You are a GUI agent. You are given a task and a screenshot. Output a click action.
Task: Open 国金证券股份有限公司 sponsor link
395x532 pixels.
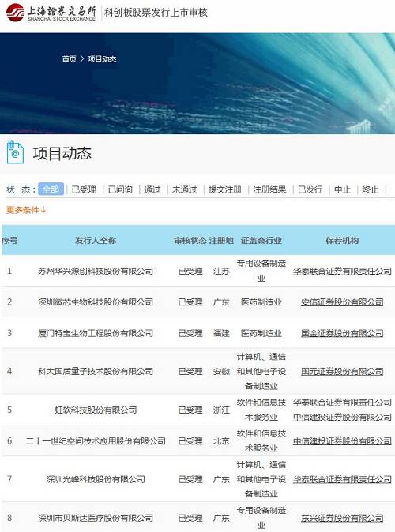click(342, 333)
